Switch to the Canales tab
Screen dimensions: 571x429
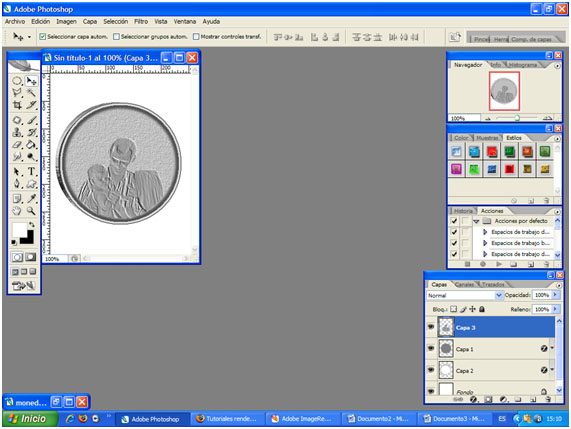click(x=464, y=284)
